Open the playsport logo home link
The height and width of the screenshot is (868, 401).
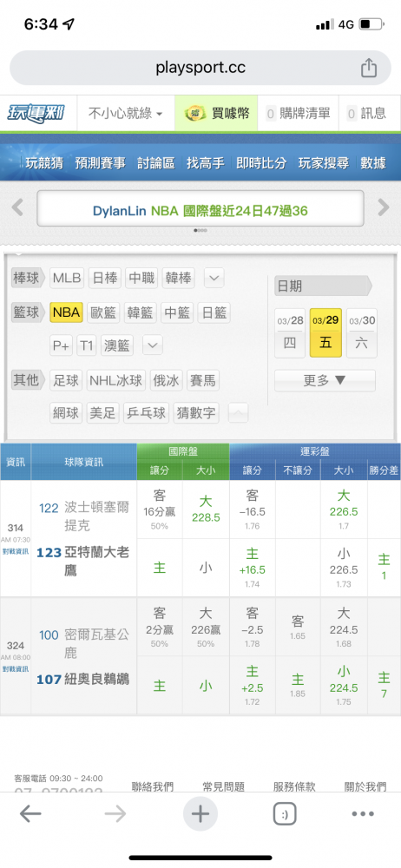36,114
